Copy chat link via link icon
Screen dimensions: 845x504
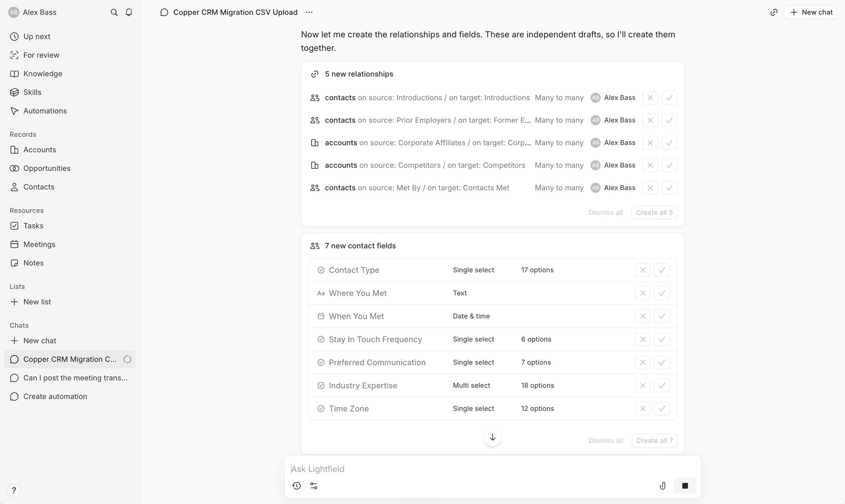point(774,12)
